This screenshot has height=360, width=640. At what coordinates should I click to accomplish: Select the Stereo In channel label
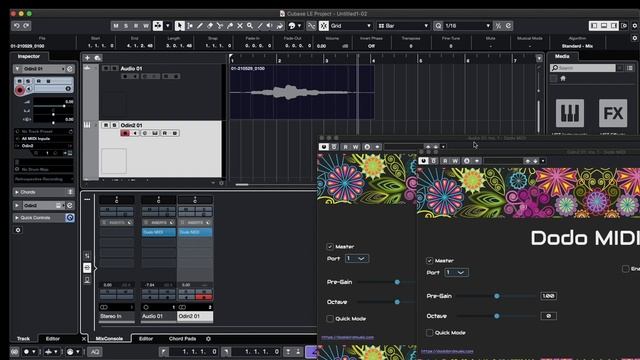click(117, 316)
